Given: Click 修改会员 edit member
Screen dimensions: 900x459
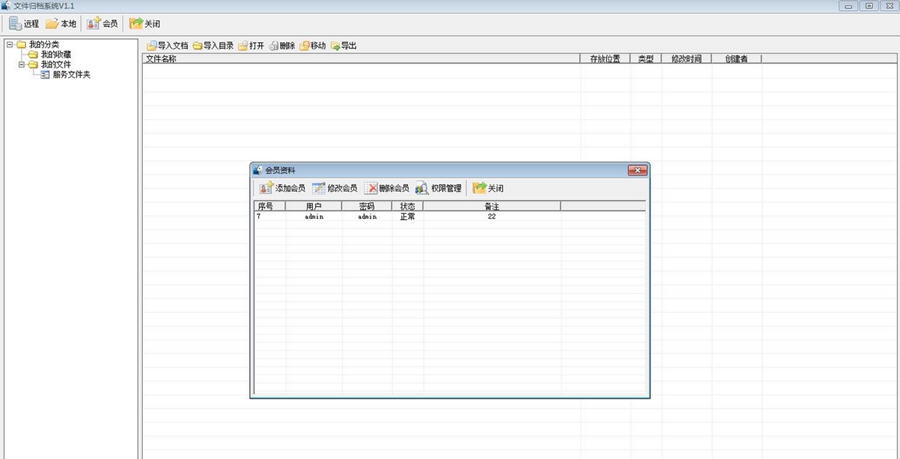Looking at the screenshot, I should click(335, 188).
